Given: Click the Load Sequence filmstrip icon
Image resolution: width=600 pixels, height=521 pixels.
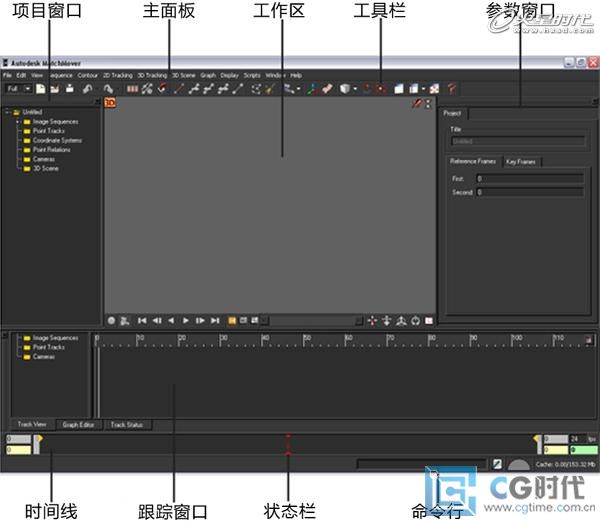Looking at the screenshot, I should 132,89.
